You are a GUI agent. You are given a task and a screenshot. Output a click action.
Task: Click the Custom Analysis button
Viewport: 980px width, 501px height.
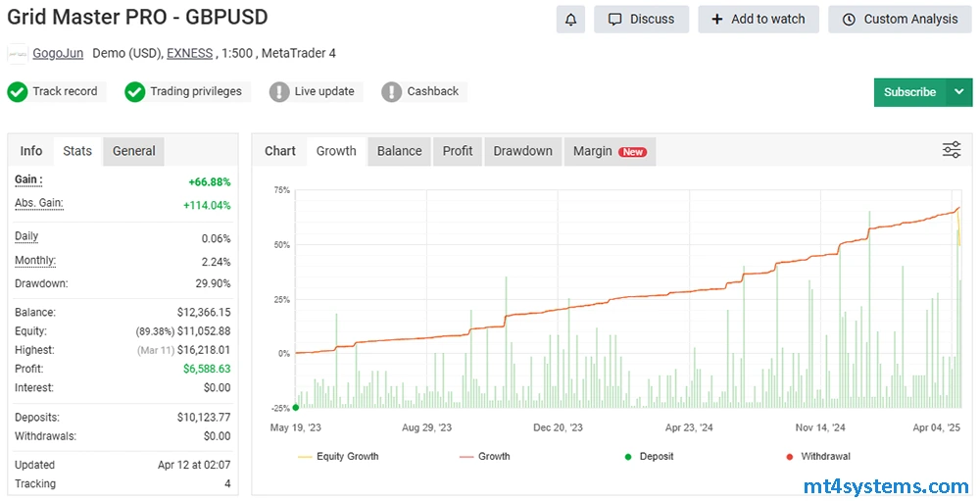900,20
